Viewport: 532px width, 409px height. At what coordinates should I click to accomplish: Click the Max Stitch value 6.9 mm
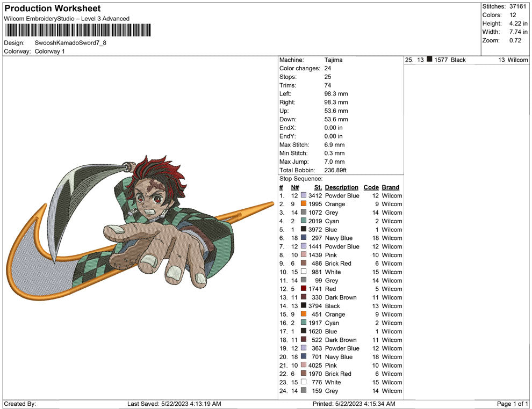334,145
